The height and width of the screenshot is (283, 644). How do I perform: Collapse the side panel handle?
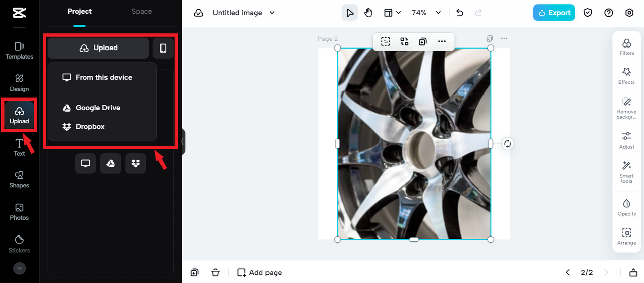pos(183,141)
